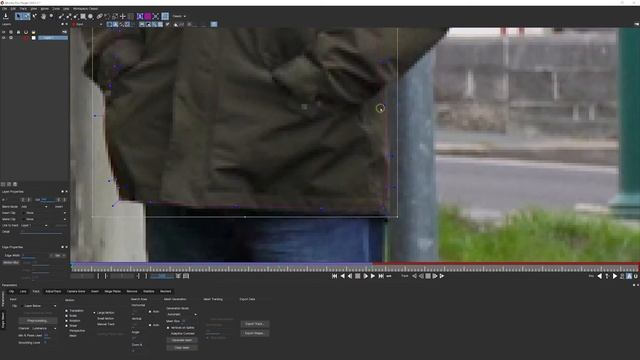Click the Save project icon
Screen dimensions: 640x360
coord(6,16)
